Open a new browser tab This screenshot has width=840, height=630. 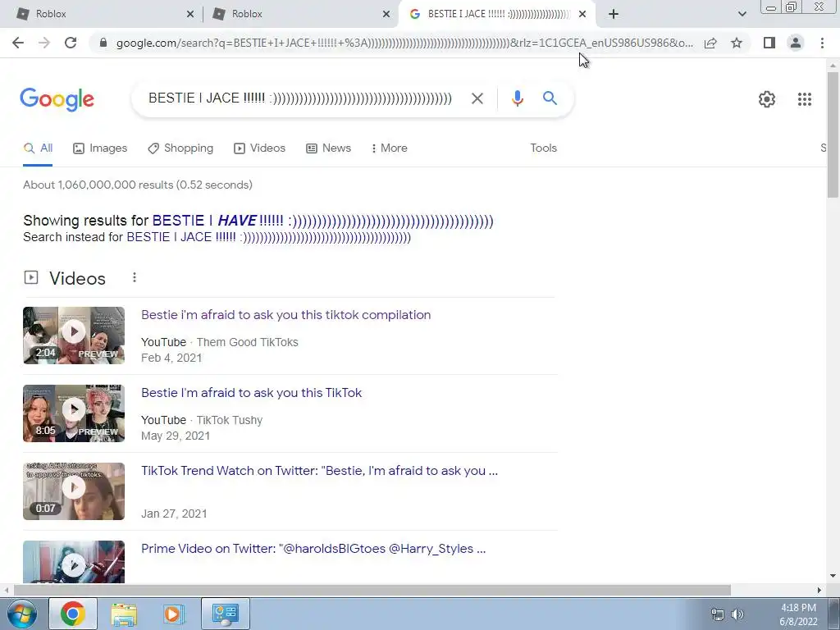pyautogui.click(x=614, y=14)
